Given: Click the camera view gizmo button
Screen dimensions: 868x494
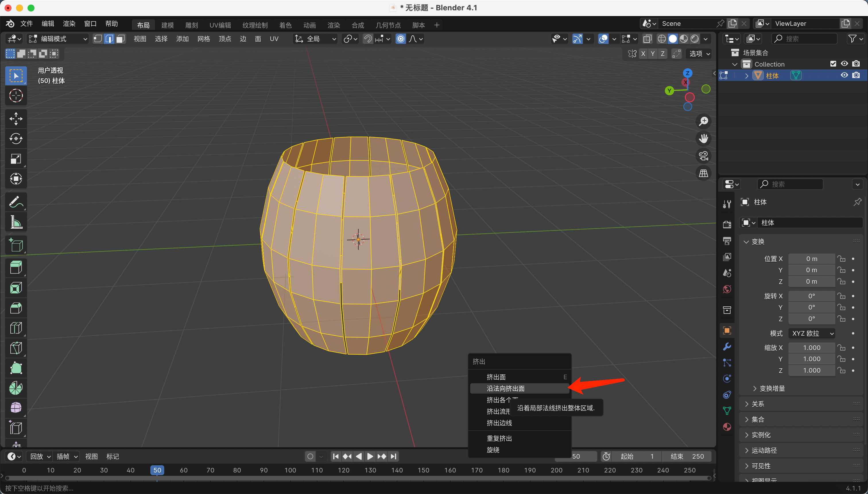Looking at the screenshot, I should [x=703, y=156].
